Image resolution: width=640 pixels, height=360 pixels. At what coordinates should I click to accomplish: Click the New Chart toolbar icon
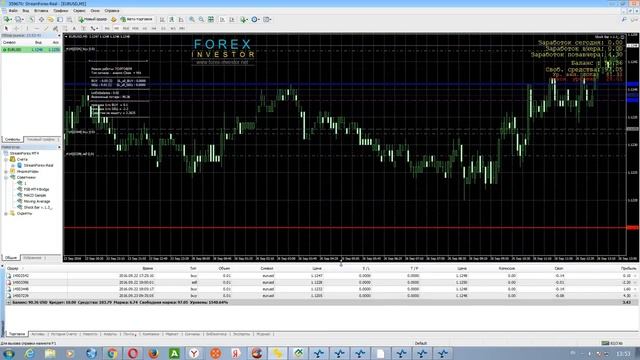point(7,19)
